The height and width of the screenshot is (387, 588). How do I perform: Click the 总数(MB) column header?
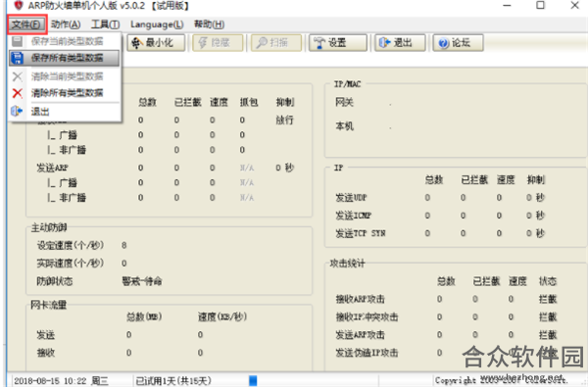click(x=144, y=316)
